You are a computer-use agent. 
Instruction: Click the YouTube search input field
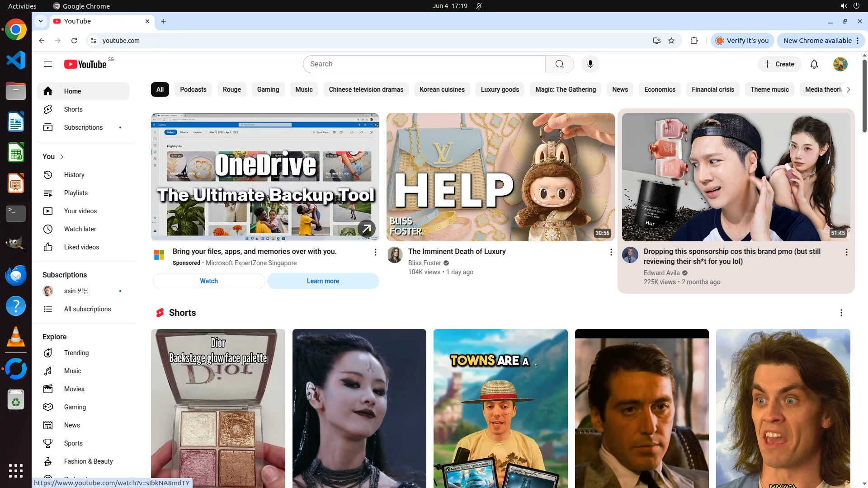[x=424, y=64]
